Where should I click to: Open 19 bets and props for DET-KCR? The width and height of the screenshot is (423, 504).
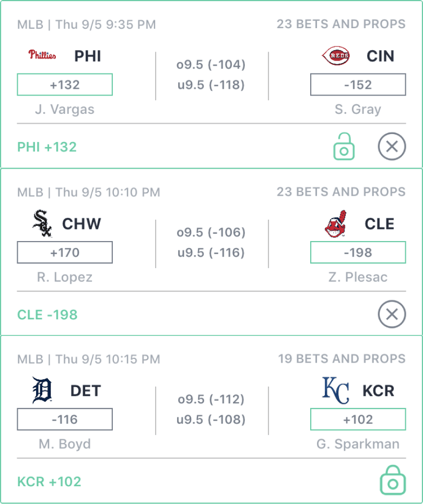click(342, 359)
